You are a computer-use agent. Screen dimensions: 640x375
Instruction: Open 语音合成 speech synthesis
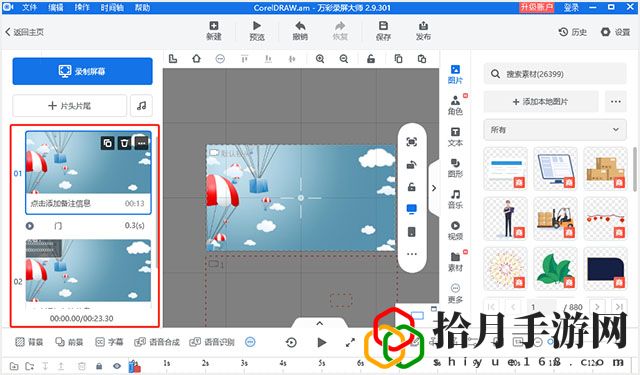click(157, 342)
